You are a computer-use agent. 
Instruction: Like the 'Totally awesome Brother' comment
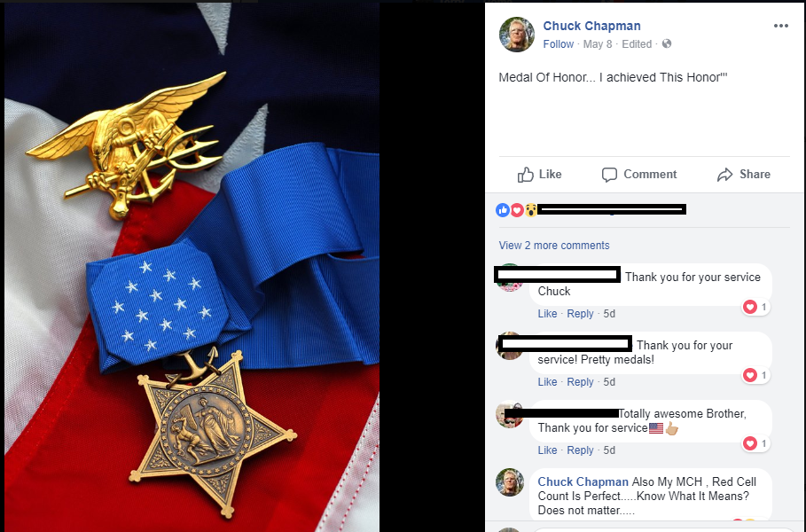click(547, 450)
